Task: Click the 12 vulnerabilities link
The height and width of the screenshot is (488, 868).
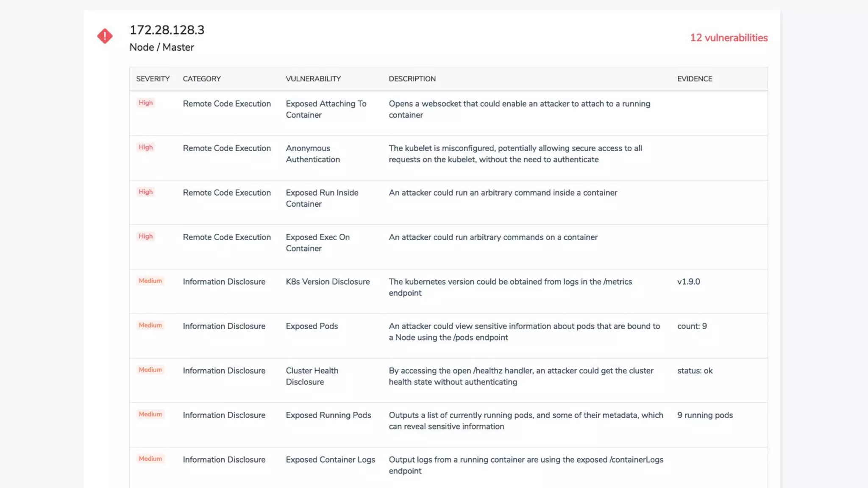Action: (729, 38)
